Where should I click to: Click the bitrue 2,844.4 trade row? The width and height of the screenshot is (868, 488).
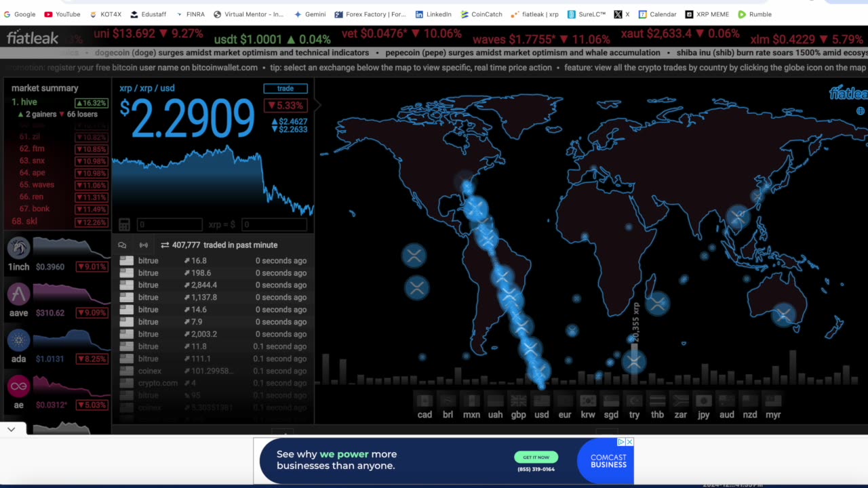213,285
